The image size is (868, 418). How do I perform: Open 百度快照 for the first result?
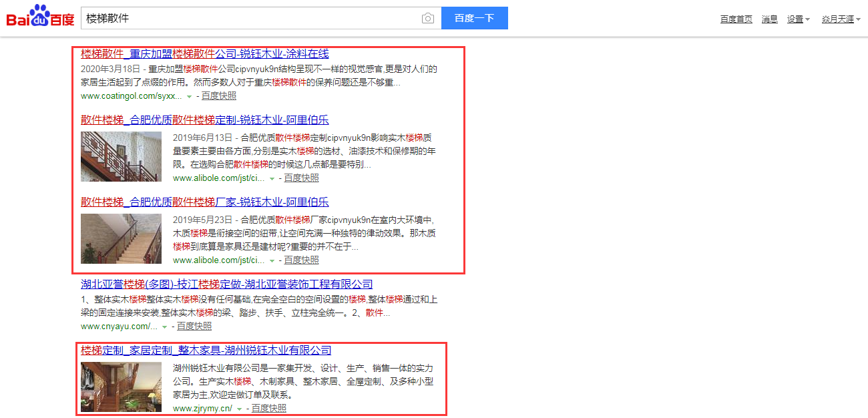click(x=218, y=95)
